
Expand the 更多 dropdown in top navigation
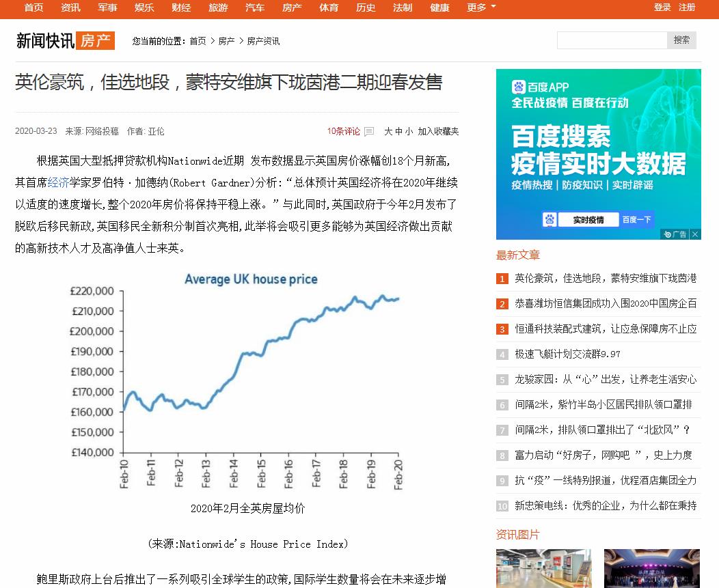(x=481, y=8)
